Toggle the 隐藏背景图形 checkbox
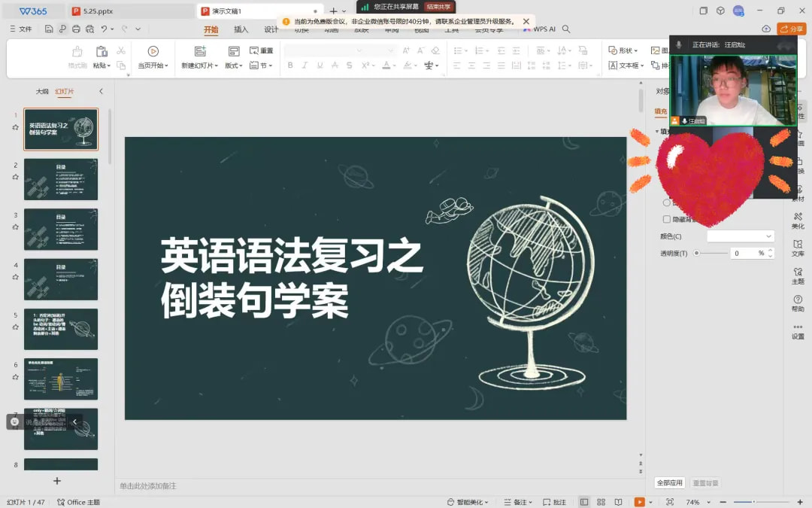The height and width of the screenshot is (508, 812). 666,219
